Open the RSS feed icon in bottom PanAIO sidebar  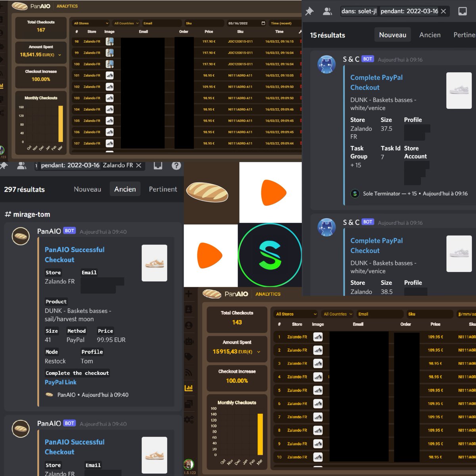189,372
